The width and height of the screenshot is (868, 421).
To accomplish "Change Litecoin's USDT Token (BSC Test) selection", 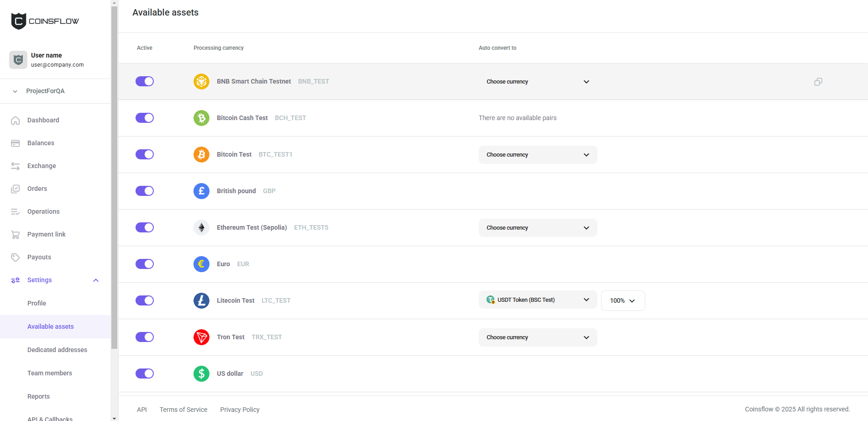I will 538,300.
